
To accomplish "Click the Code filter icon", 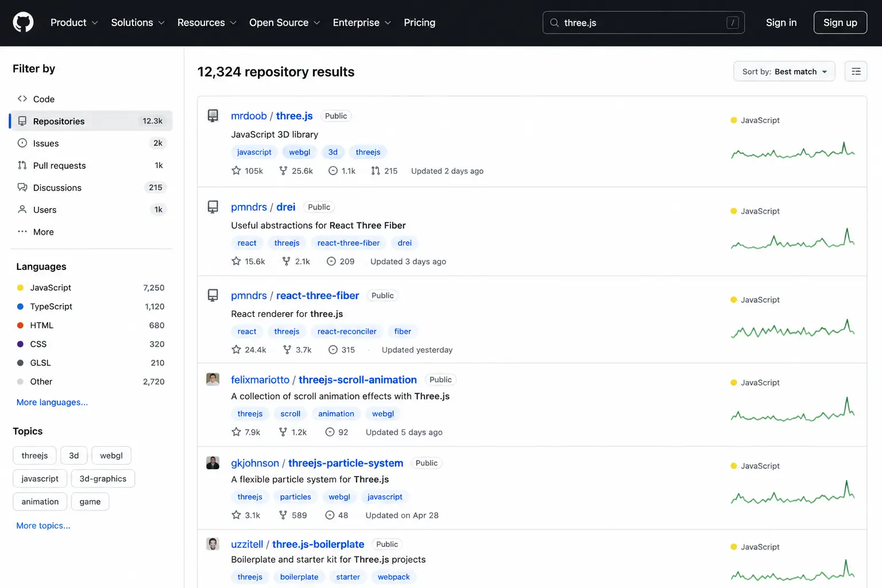I will click(22, 99).
